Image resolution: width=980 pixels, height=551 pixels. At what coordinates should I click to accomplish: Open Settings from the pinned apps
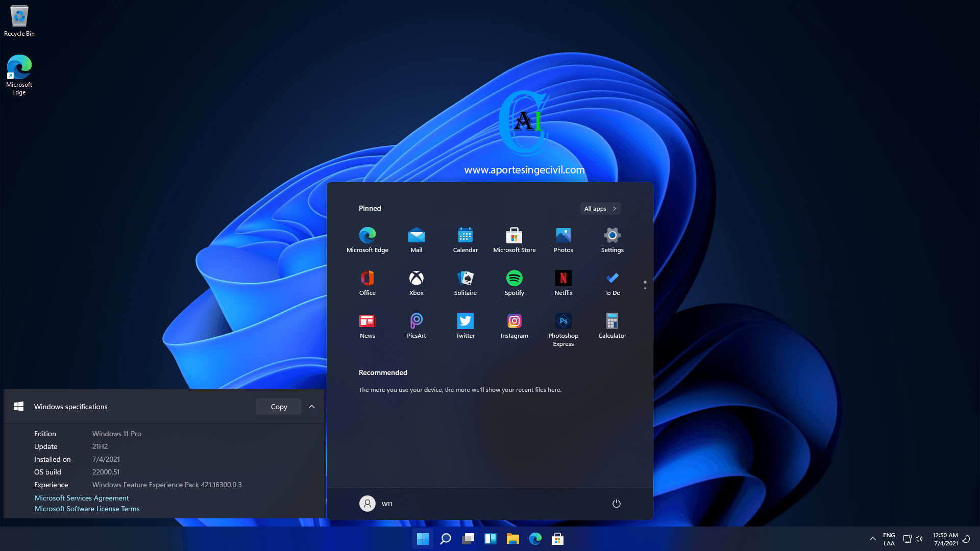(x=612, y=237)
